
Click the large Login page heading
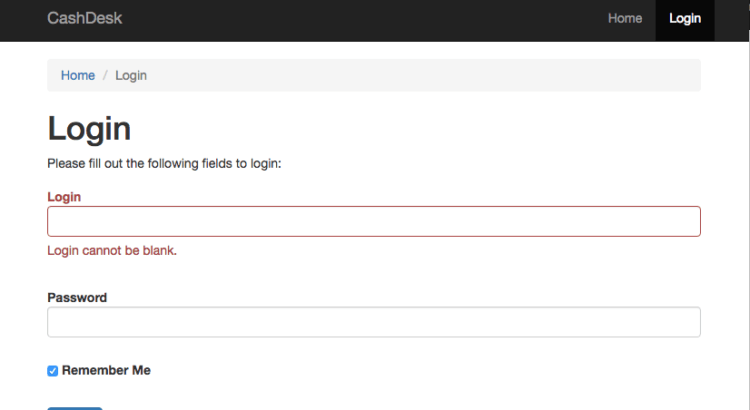(89, 129)
